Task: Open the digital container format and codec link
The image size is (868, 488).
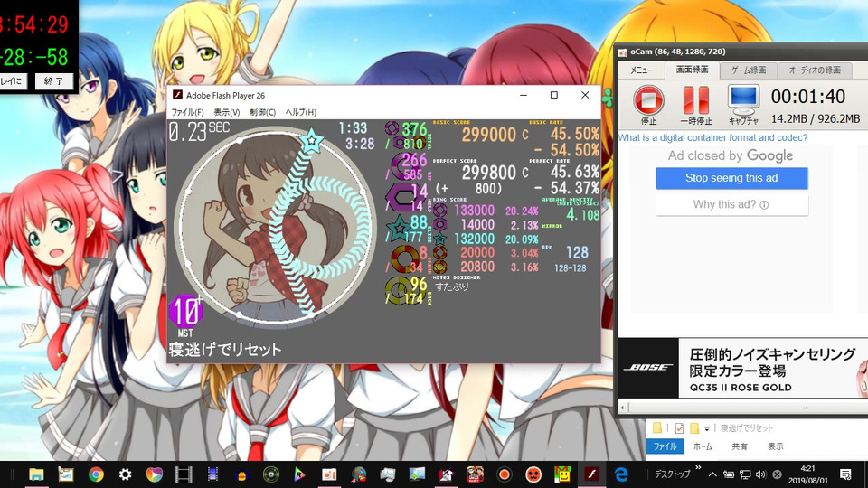Action: [712, 137]
